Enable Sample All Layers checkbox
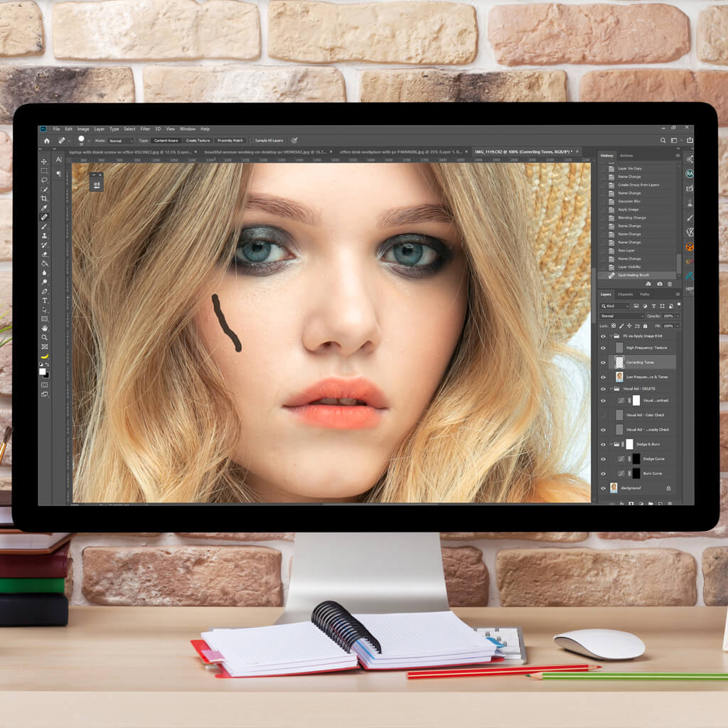This screenshot has height=728, width=728. [x=252, y=141]
